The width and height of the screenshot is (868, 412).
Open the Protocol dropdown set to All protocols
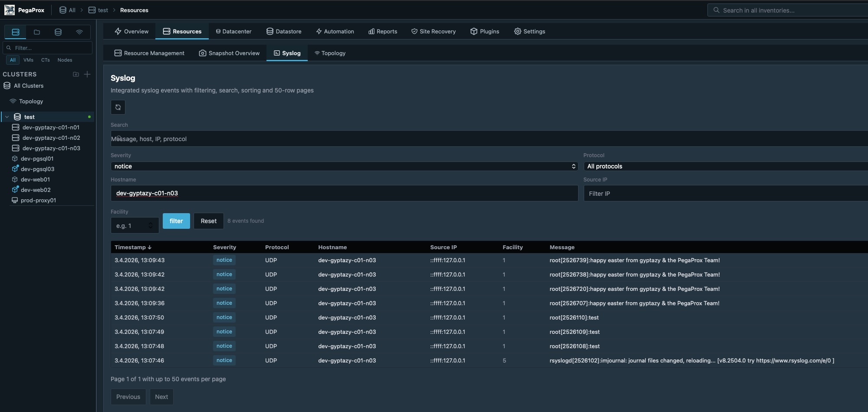click(725, 166)
